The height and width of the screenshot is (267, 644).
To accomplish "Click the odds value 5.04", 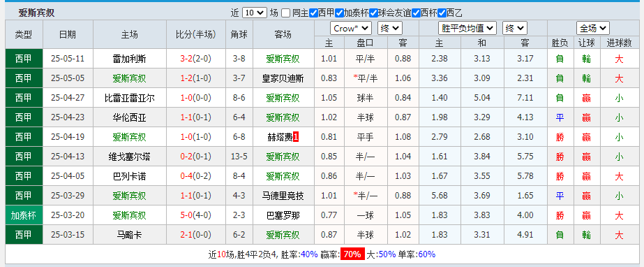I will tap(482, 98).
